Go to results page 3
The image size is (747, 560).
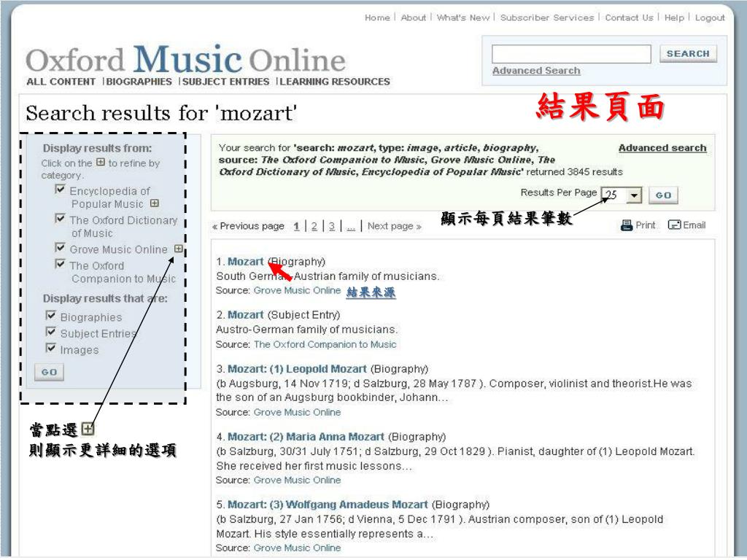(332, 226)
